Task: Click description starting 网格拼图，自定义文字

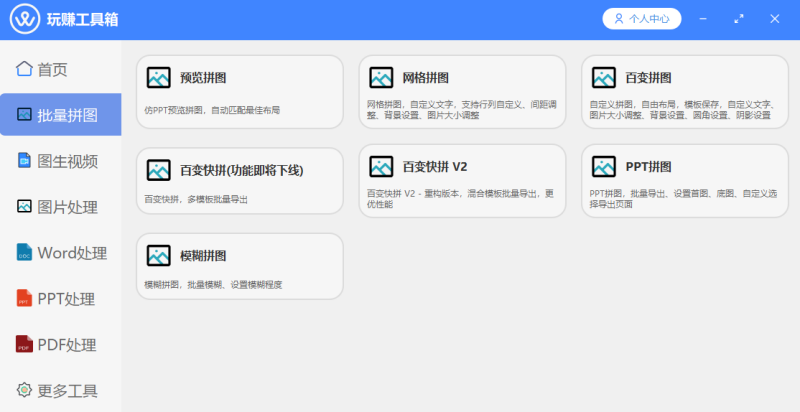Action: tap(462, 110)
